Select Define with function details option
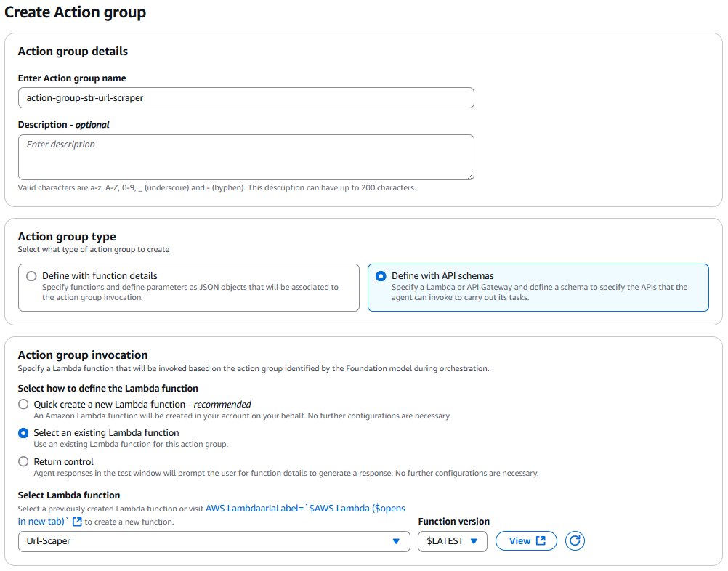This screenshot has width=728, height=571. pyautogui.click(x=31, y=276)
